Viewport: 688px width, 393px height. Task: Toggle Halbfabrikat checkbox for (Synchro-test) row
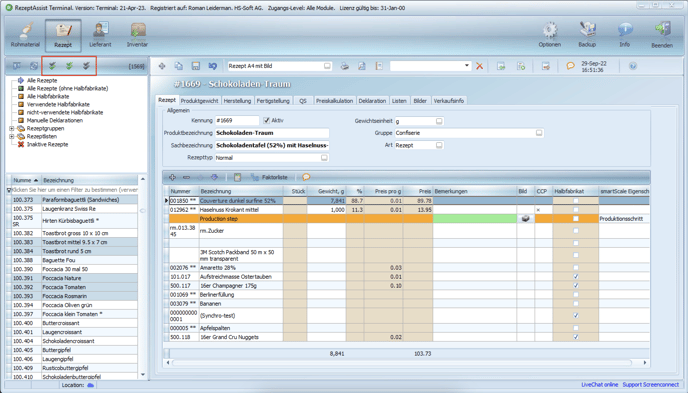pos(576,315)
